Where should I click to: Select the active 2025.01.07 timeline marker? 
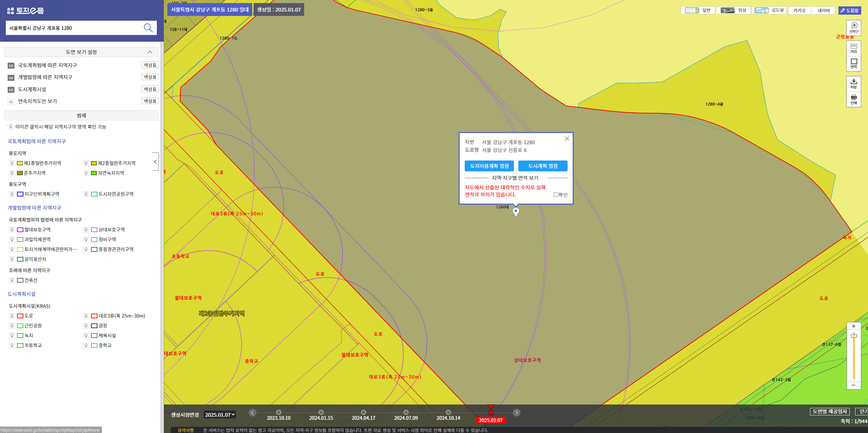pos(491,413)
